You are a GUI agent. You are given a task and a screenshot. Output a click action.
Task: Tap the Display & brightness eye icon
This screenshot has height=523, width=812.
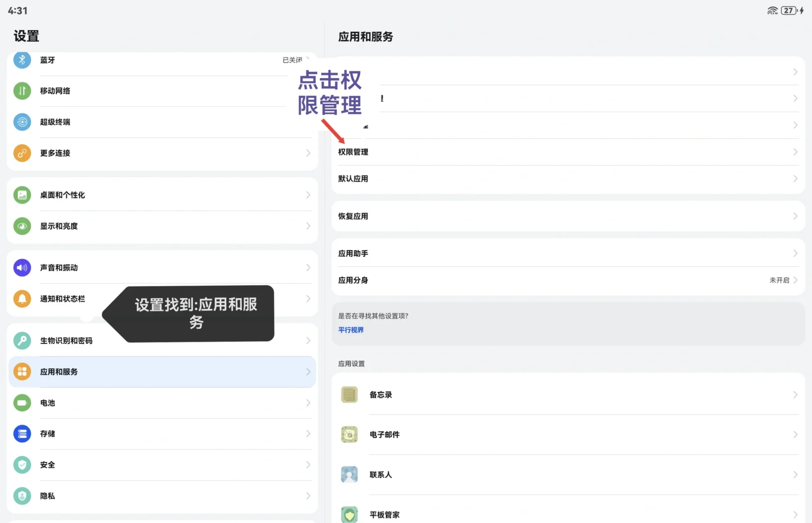click(x=22, y=226)
